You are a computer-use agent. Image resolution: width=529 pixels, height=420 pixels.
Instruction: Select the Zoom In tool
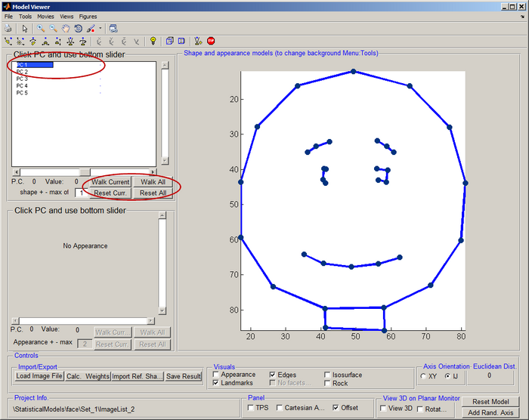point(42,28)
